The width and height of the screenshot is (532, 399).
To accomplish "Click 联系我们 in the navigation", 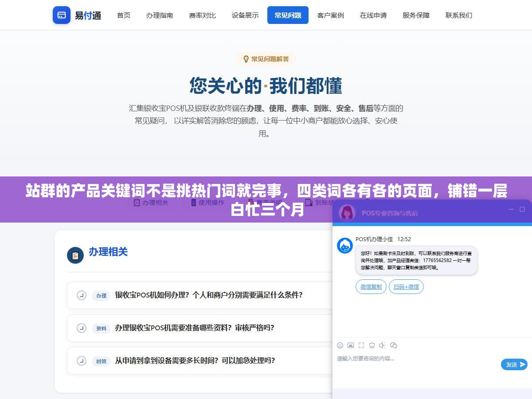I will pos(459,15).
